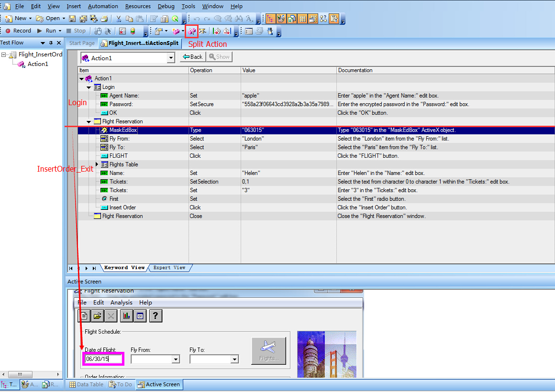Toggle the Test Flow pane auto-hide pin
This screenshot has height=392, width=555.
tap(51, 43)
